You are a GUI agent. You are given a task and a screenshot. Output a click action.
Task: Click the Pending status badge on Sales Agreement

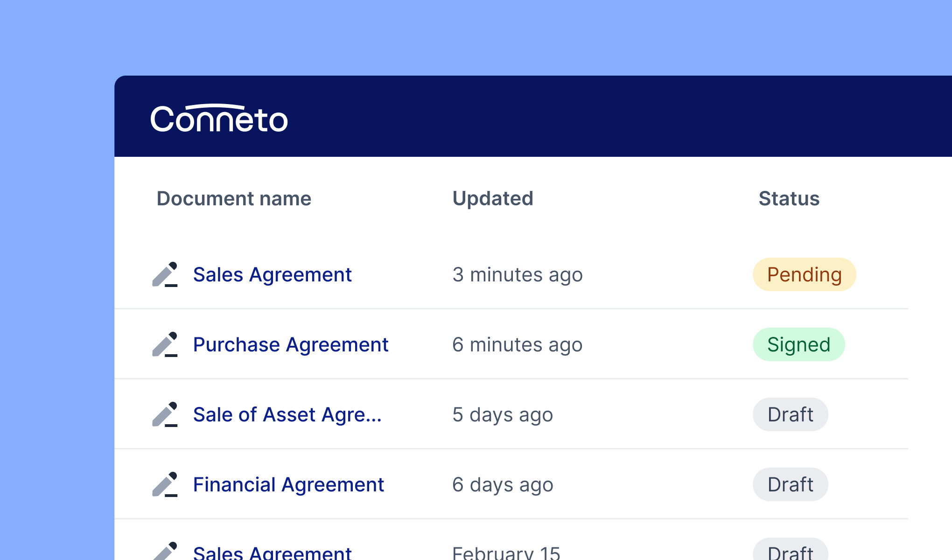tap(804, 275)
